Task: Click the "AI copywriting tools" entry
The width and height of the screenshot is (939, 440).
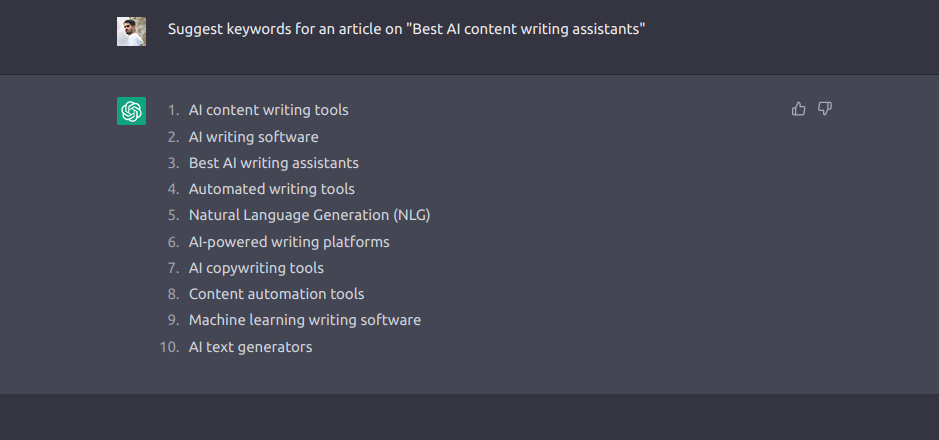Action: [x=256, y=268]
